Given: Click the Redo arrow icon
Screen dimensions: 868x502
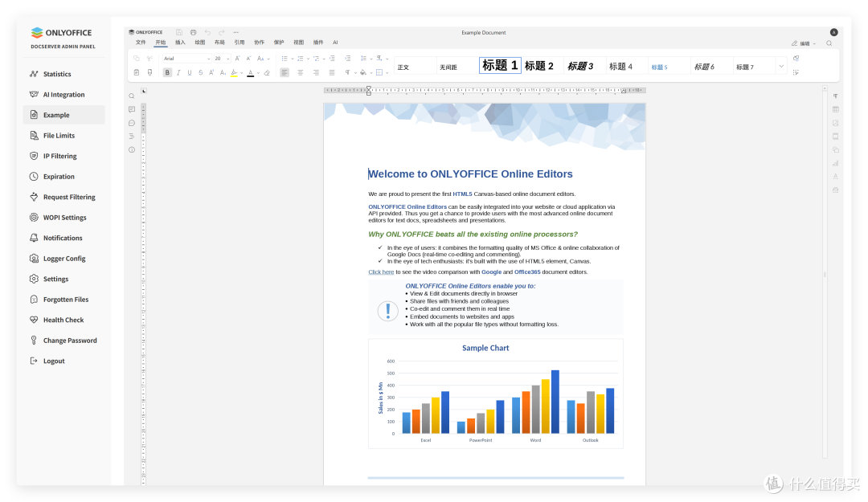Looking at the screenshot, I should [x=222, y=33].
